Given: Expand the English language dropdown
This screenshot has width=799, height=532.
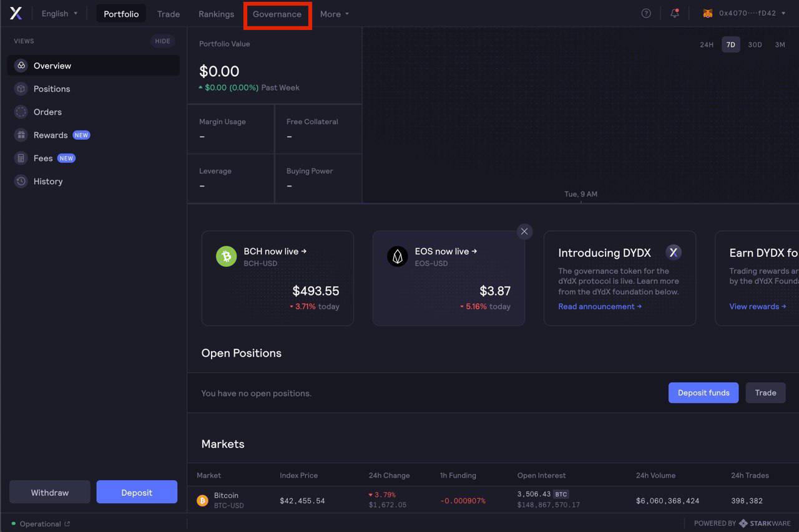Looking at the screenshot, I should click(x=59, y=13).
